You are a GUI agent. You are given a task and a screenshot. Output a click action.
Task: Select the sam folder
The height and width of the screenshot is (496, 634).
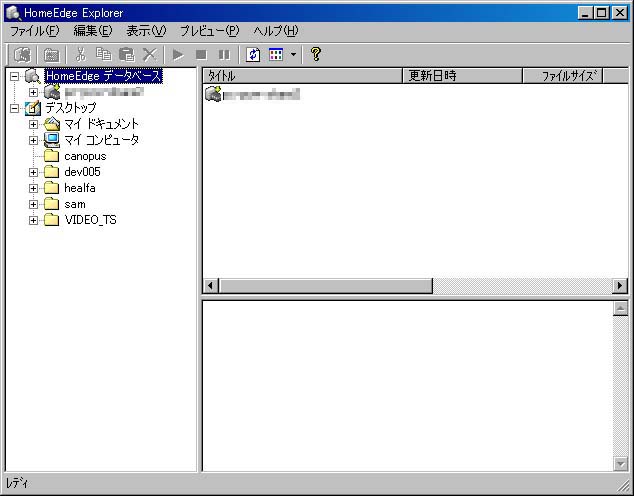pos(75,204)
